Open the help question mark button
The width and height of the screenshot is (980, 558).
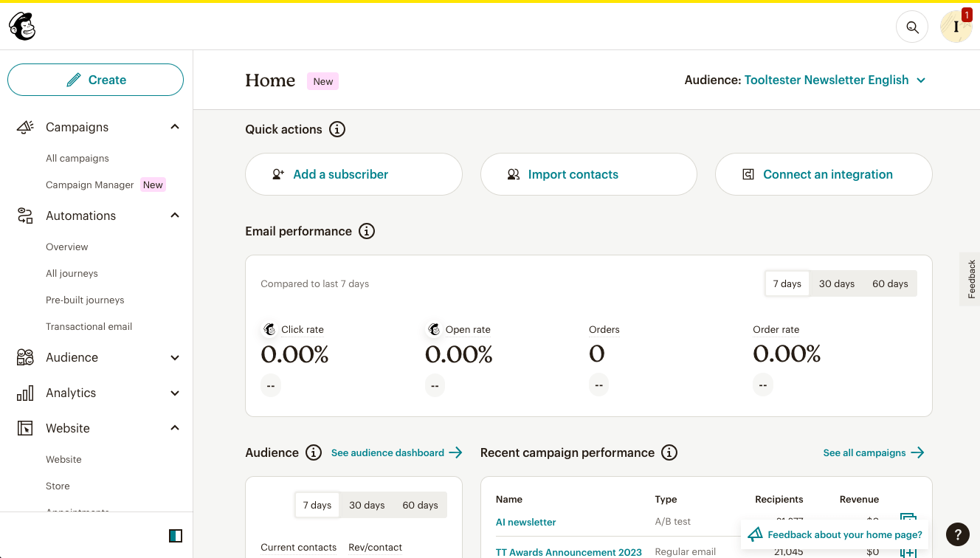(958, 534)
